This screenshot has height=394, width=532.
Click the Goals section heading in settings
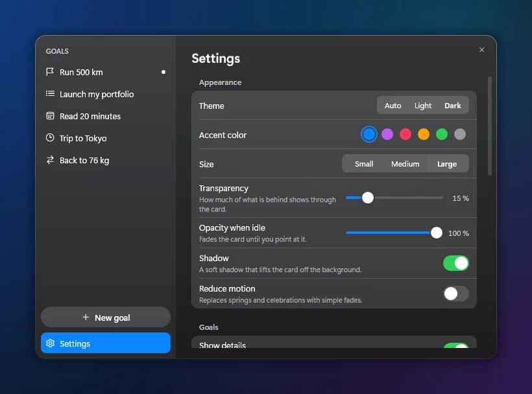click(209, 327)
